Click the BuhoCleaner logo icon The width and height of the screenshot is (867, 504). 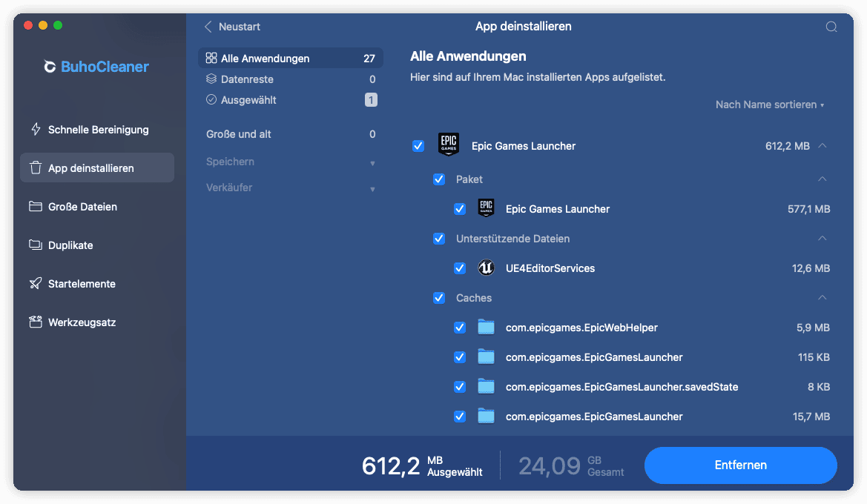(50, 67)
